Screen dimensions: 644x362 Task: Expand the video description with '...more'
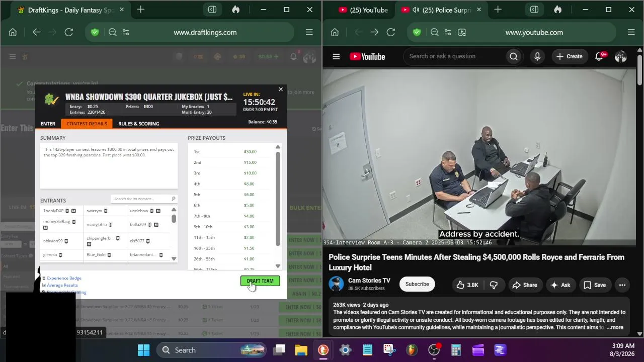point(615,327)
